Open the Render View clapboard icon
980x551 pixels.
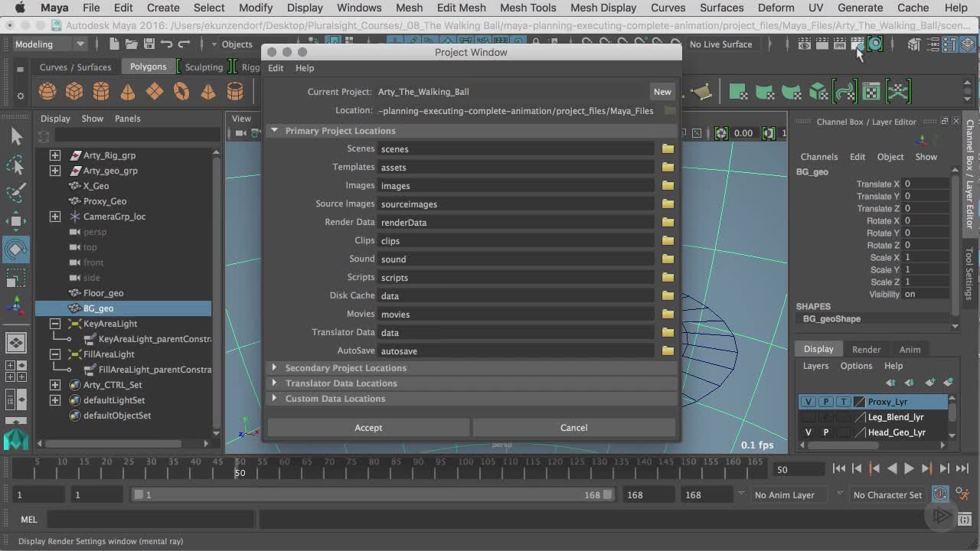point(805,44)
